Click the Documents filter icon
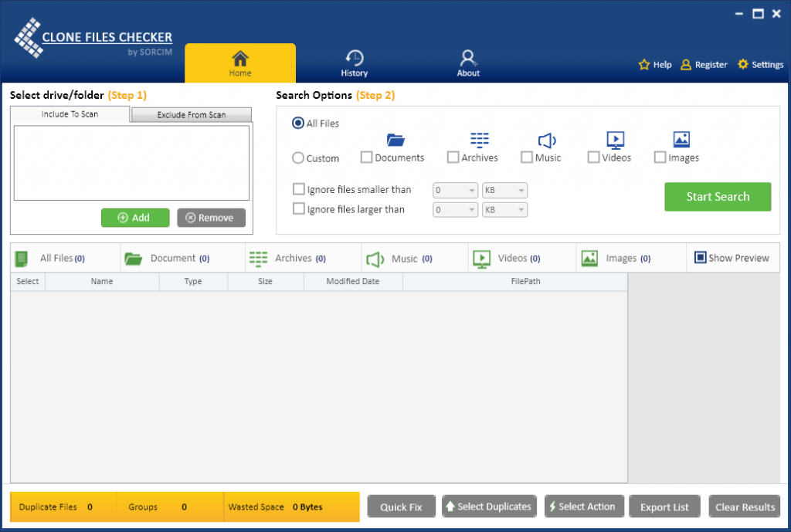Image resolution: width=791 pixels, height=532 pixels. pyautogui.click(x=394, y=141)
